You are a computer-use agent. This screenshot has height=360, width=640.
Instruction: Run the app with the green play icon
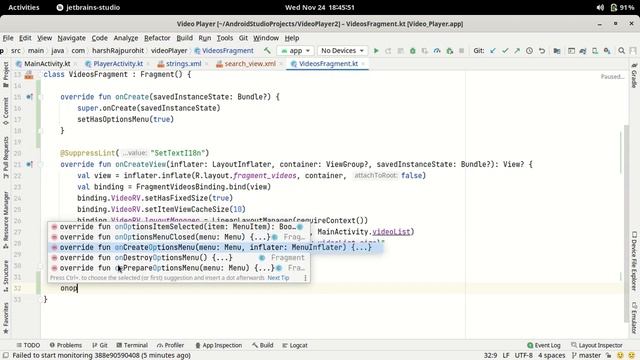click(x=376, y=51)
